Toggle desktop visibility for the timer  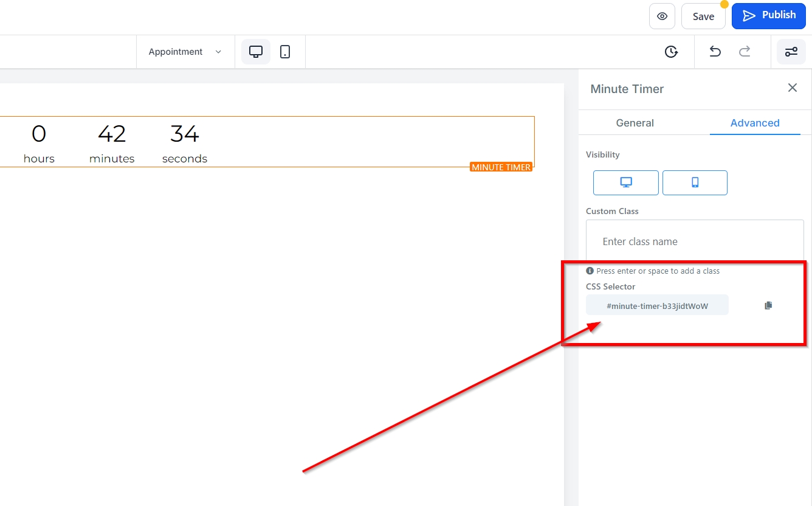[x=625, y=182]
